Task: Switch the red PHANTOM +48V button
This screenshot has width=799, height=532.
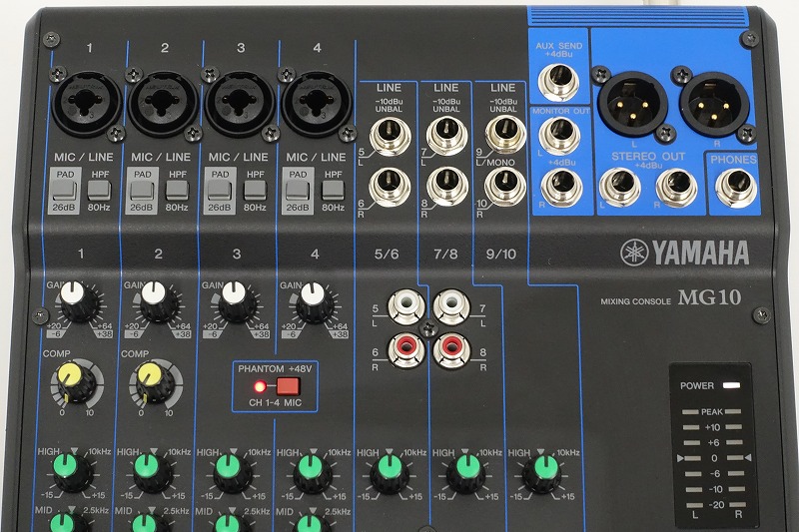Action: pos(288,386)
